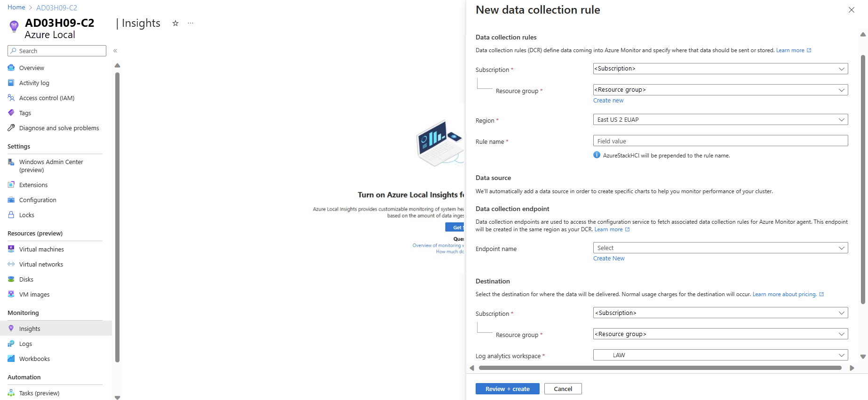The height and width of the screenshot is (400, 868).
Task: Click the Logs icon
Action: (x=11, y=344)
